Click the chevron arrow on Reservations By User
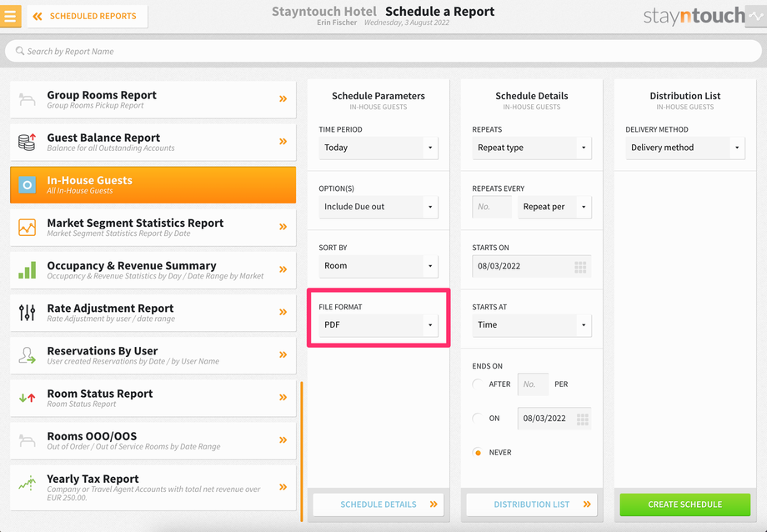 [x=283, y=354]
